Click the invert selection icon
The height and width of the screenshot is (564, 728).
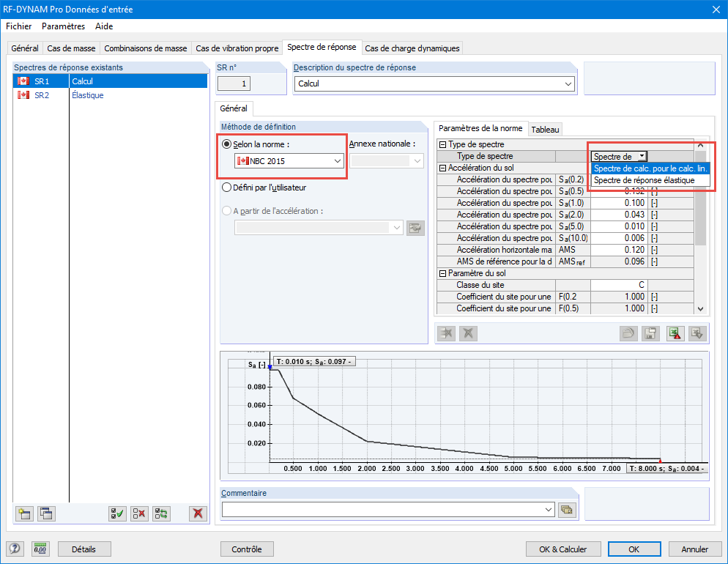(162, 513)
